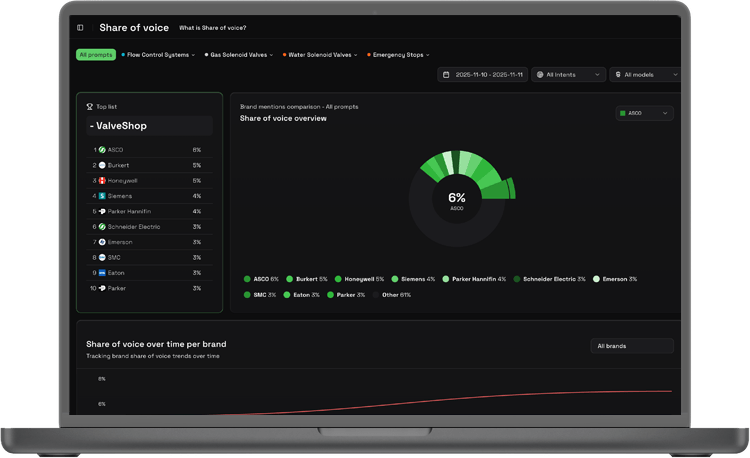Select 'SMC' name in Top list
Screen dimensions: 750x458
point(114,257)
